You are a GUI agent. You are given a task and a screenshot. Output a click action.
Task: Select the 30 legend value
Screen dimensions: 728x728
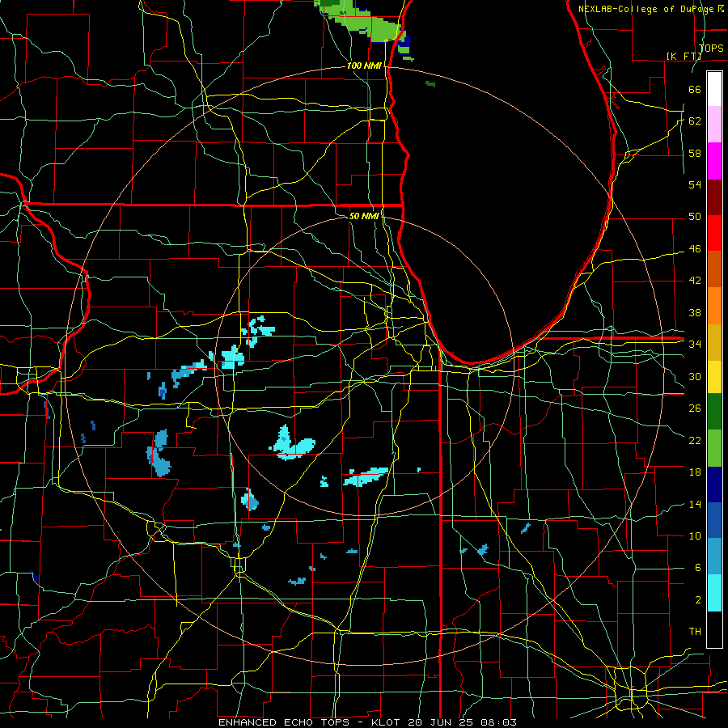tap(695, 376)
